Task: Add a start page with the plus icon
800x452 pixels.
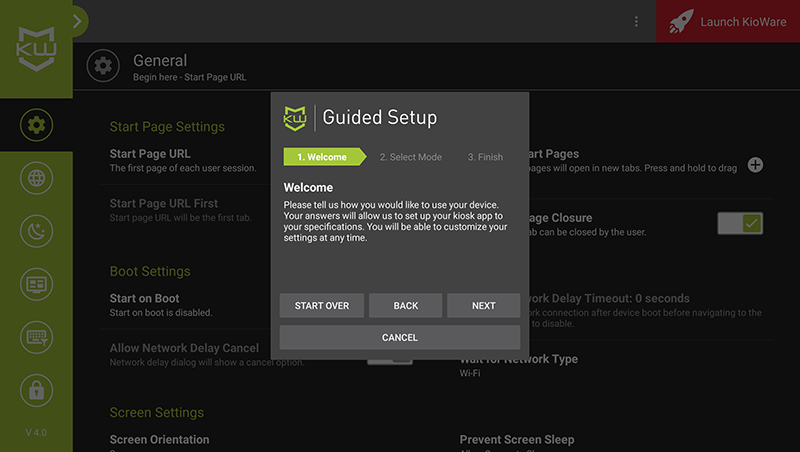Action: pos(756,165)
